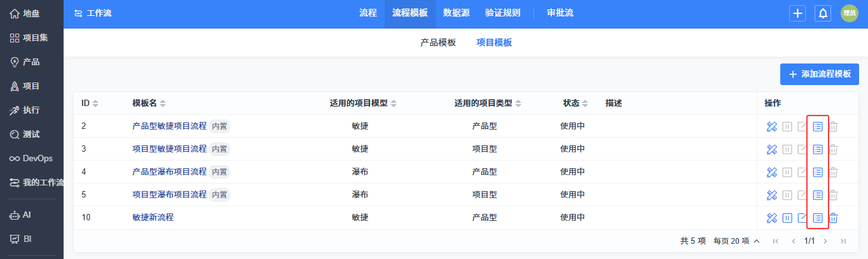Click the 工作流 module title
This screenshot has height=259, width=868.
tap(93, 13)
